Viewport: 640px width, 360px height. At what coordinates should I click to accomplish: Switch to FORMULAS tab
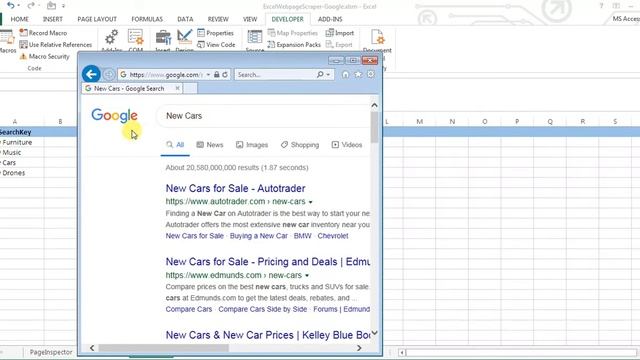click(x=147, y=19)
